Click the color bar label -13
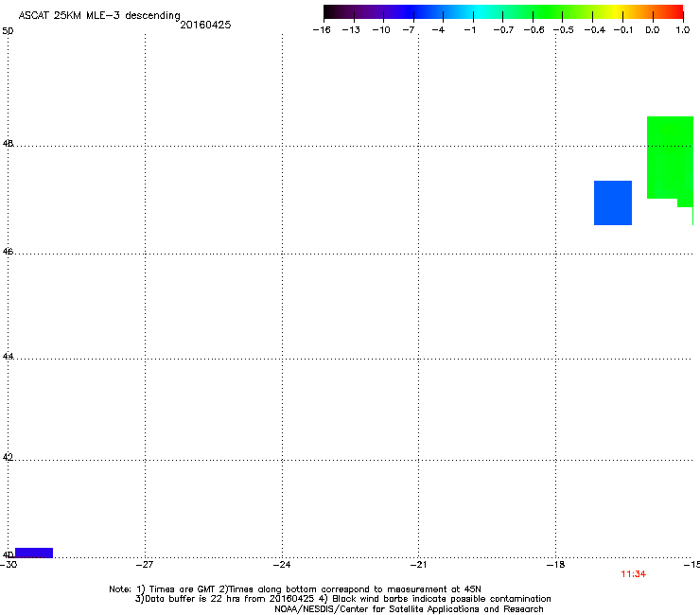The width and height of the screenshot is (700, 615). [x=351, y=30]
